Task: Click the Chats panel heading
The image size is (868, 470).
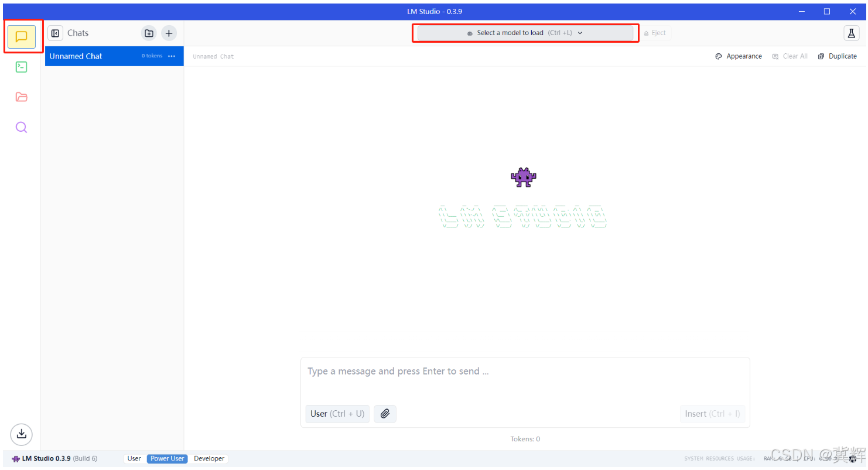Action: tap(78, 33)
